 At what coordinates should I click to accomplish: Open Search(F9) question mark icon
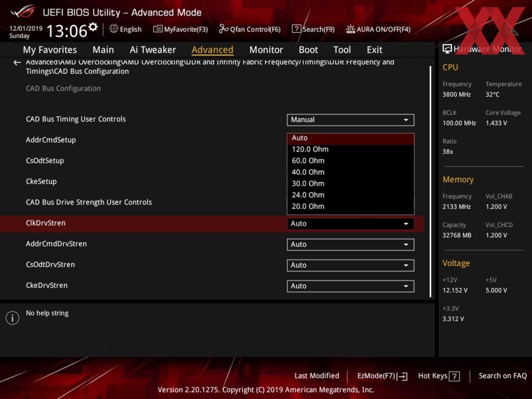(x=297, y=29)
